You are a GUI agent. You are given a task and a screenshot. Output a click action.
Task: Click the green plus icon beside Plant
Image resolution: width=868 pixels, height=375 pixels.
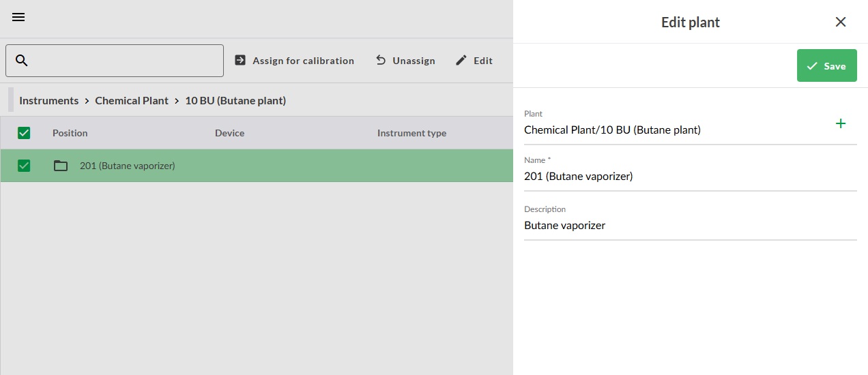841,123
